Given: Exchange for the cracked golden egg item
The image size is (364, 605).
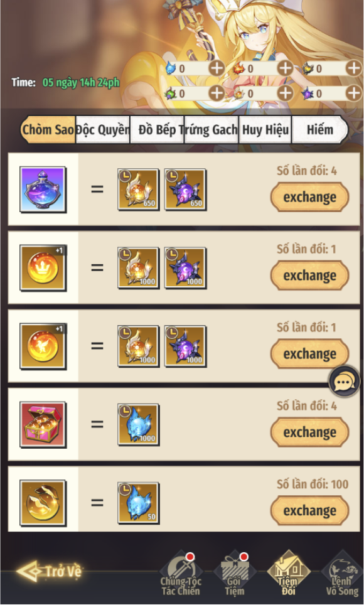Looking at the screenshot, I should coord(309,511).
